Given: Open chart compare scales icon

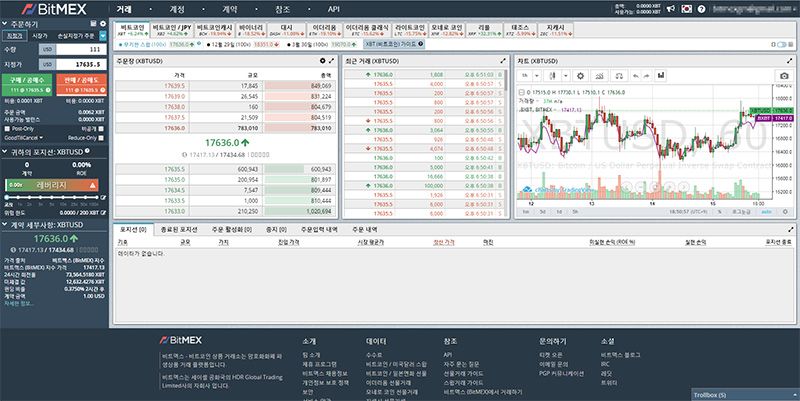Looking at the screenshot, I should pyautogui.click(x=619, y=76).
